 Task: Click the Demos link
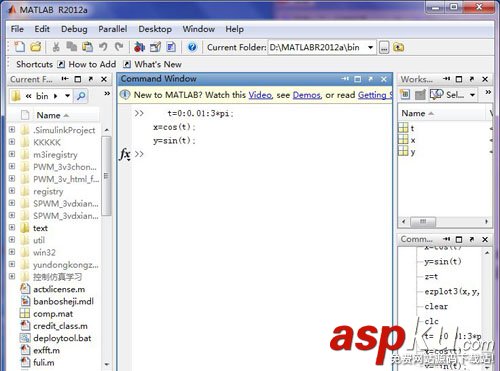coord(306,95)
